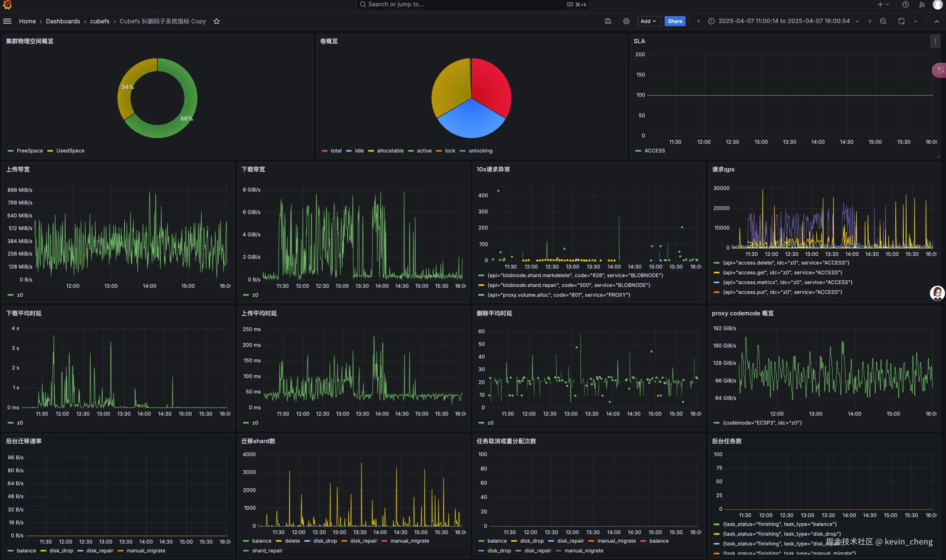Mark dashboard as favorite star
Image resolution: width=946 pixels, height=560 pixels.
(x=217, y=21)
